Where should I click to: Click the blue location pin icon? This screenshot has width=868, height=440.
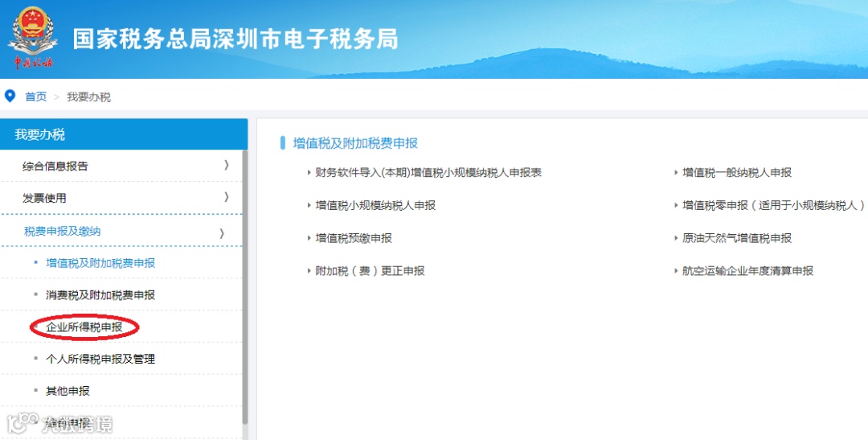point(10,96)
